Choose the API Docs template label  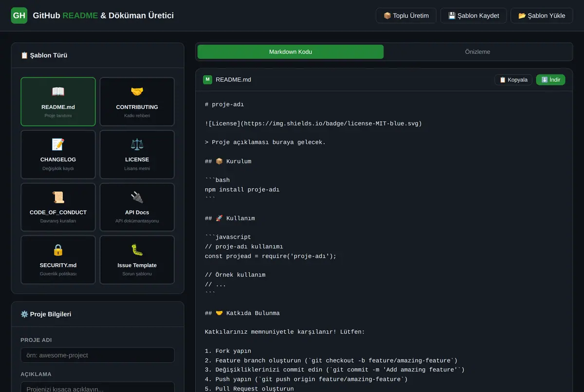tap(137, 213)
